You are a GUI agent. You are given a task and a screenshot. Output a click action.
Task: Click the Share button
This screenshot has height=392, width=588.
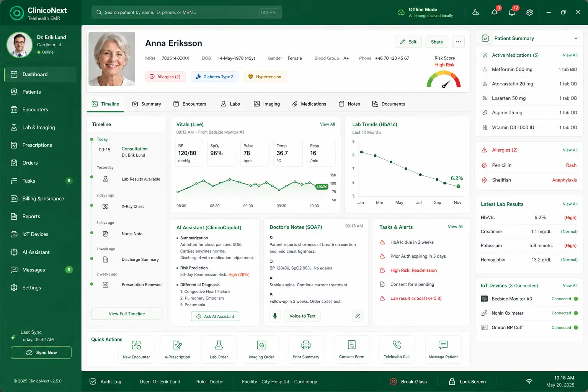coord(437,42)
